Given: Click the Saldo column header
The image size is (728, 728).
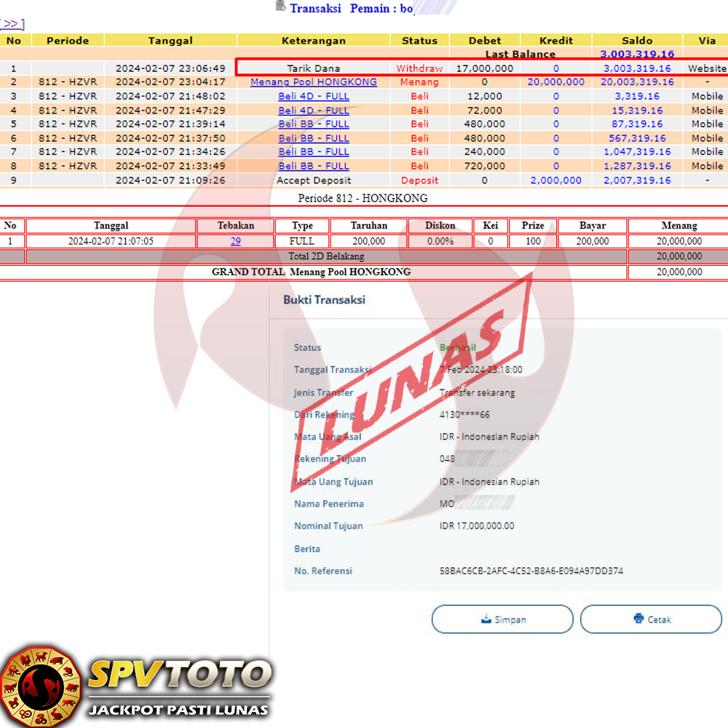Looking at the screenshot, I should pyautogui.click(x=637, y=41).
